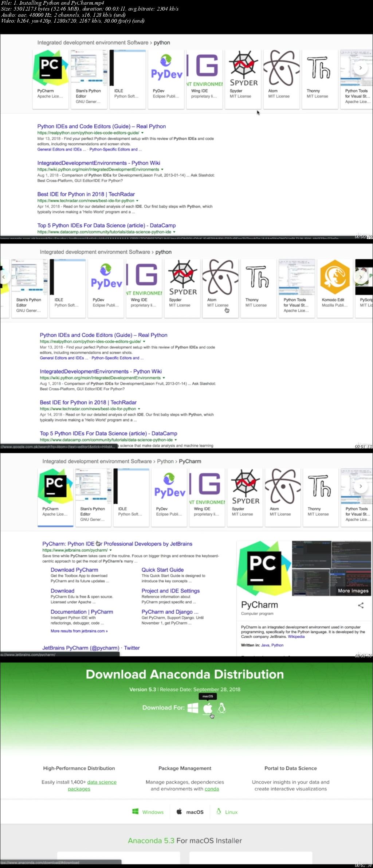Click More results from jetbrains.com
The height and width of the screenshot is (868, 373).
pos(79,631)
